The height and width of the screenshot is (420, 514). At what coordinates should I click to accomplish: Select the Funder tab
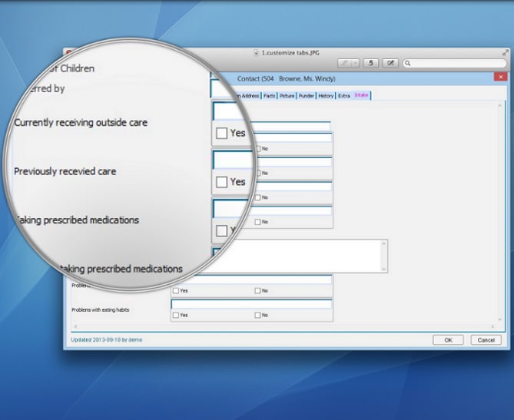point(307,96)
